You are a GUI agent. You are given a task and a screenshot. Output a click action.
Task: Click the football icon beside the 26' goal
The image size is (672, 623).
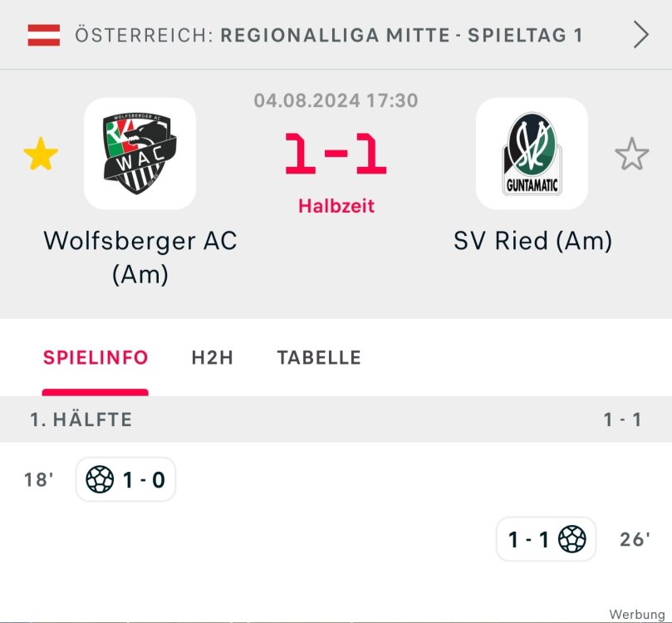click(x=571, y=538)
